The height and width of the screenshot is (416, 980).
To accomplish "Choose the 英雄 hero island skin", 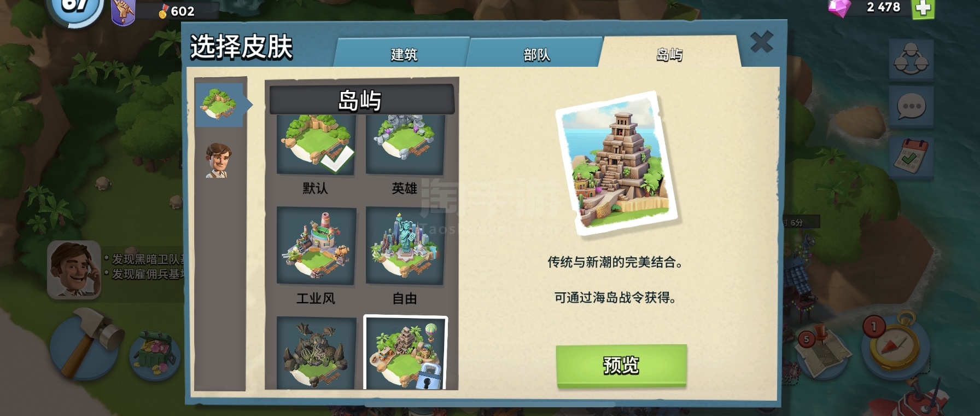I will point(405,145).
